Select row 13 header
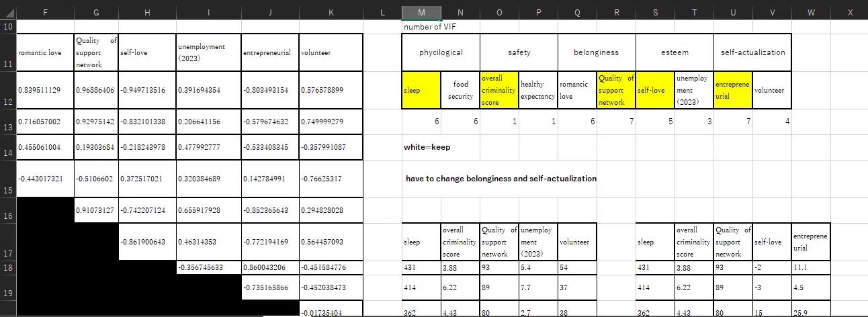Viewport: 868px width, 317px height. tap(7, 121)
